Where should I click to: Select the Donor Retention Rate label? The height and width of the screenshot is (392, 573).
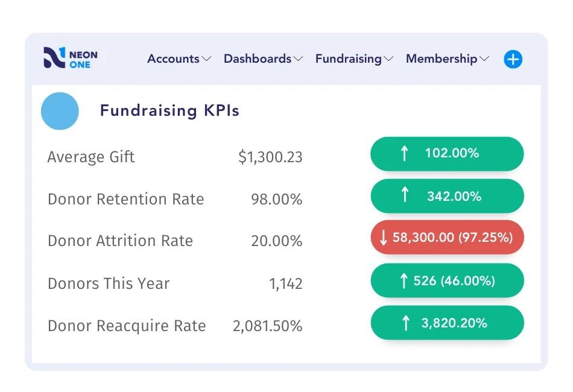point(126,199)
